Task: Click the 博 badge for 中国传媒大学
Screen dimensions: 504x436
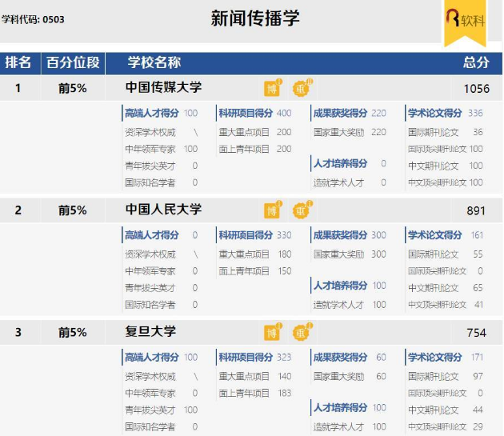Action: point(273,89)
